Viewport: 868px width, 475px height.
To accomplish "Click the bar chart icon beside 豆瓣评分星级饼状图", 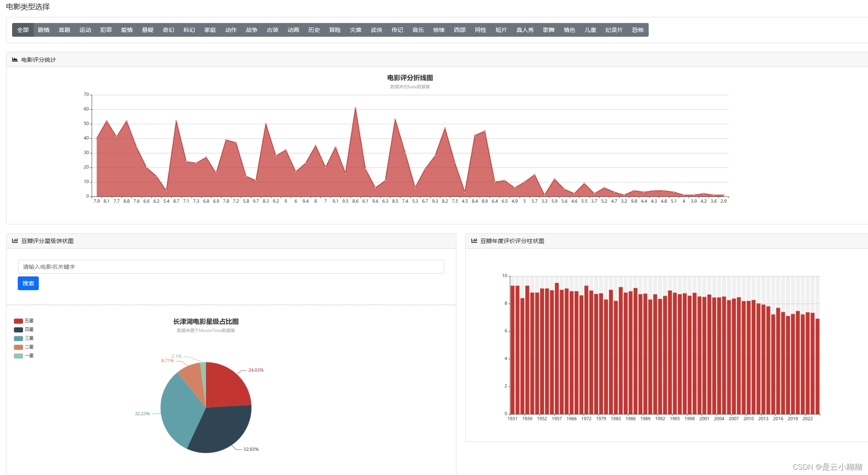I will pos(15,241).
